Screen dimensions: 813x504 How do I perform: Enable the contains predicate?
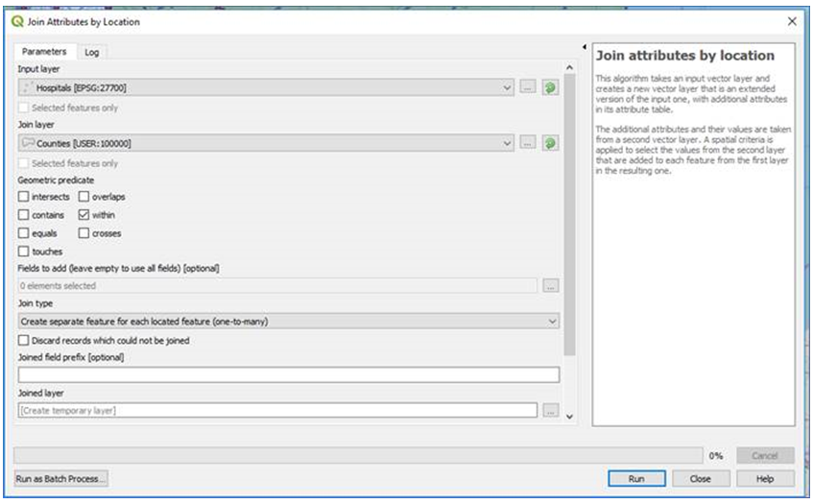click(x=23, y=215)
